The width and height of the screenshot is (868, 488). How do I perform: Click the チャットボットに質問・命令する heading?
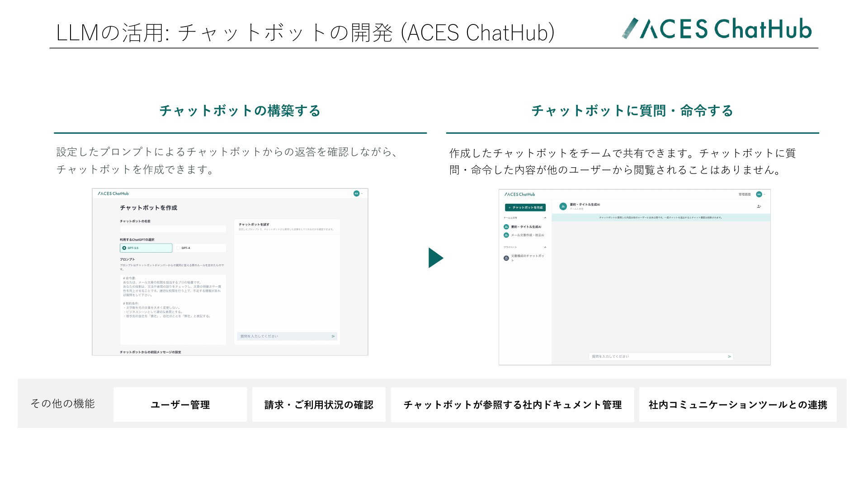pyautogui.click(x=632, y=111)
